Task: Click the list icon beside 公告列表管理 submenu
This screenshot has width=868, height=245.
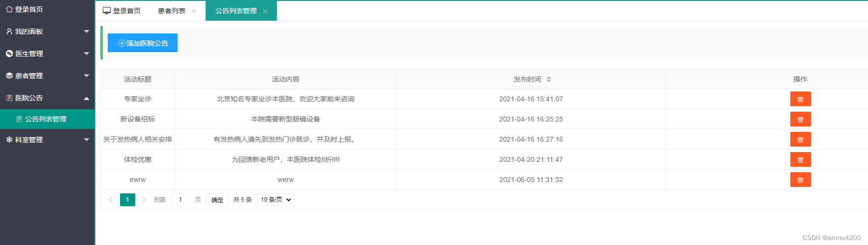Action: 19,119
